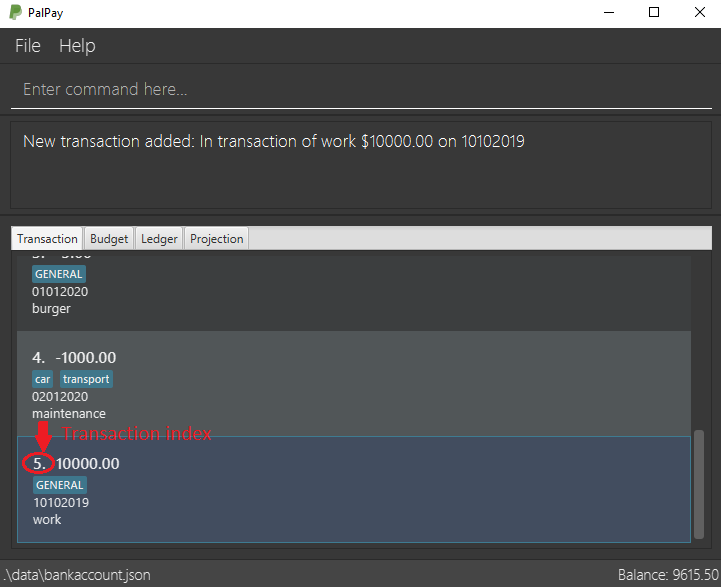This screenshot has width=721, height=587.
Task: Maximize the PalPay window
Action: pos(654,12)
